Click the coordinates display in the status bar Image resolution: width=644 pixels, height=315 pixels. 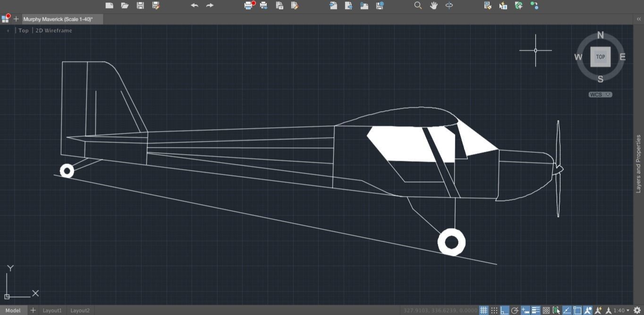tap(438, 310)
